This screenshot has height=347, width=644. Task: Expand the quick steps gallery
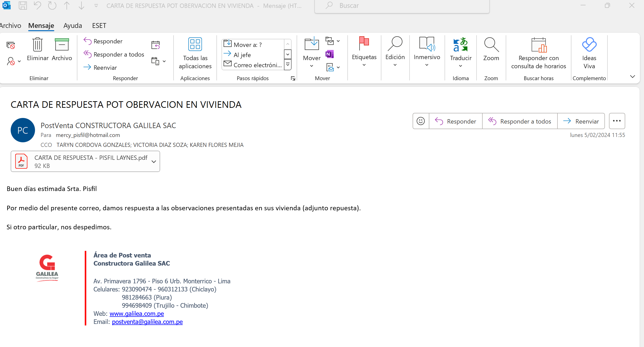(x=288, y=65)
